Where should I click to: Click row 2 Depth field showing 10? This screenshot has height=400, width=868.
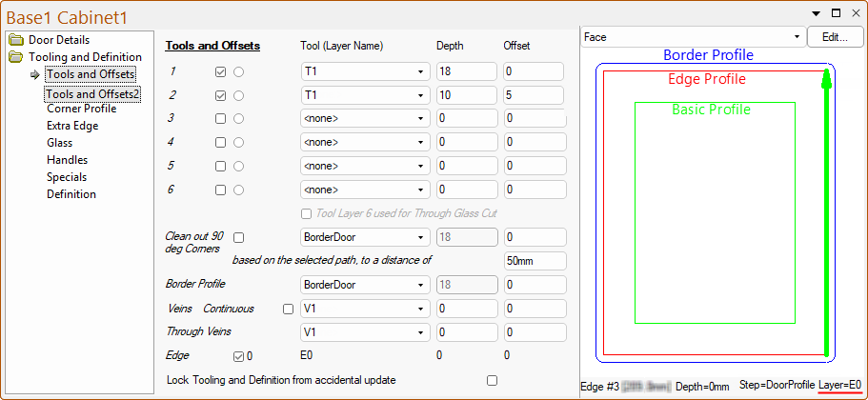[467, 95]
